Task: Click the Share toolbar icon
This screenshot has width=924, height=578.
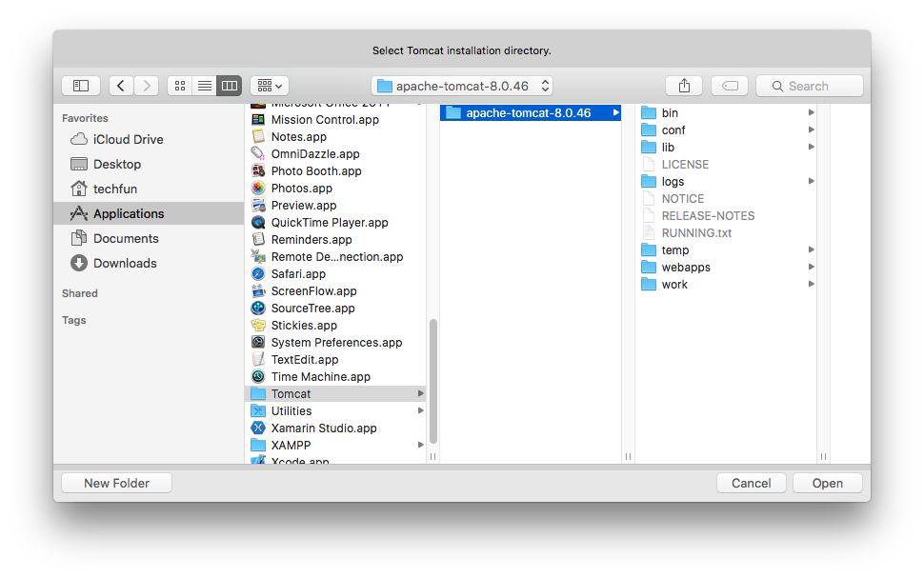Action: [x=684, y=86]
